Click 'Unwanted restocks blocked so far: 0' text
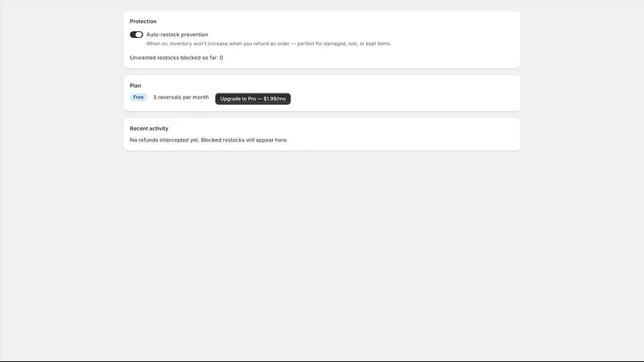The height and width of the screenshot is (362, 644). [176, 57]
